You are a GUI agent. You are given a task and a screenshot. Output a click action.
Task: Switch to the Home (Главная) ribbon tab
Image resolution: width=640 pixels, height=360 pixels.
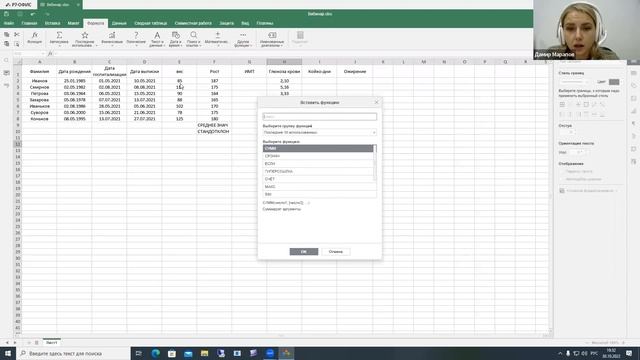pos(29,23)
